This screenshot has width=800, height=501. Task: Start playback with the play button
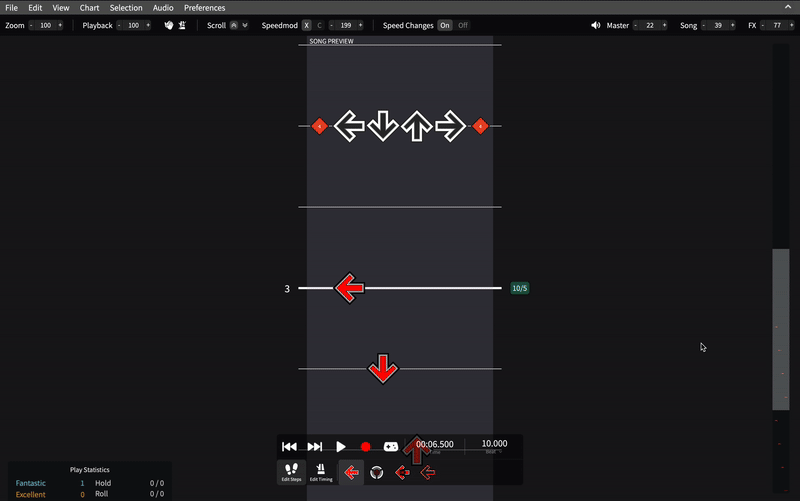click(x=340, y=447)
